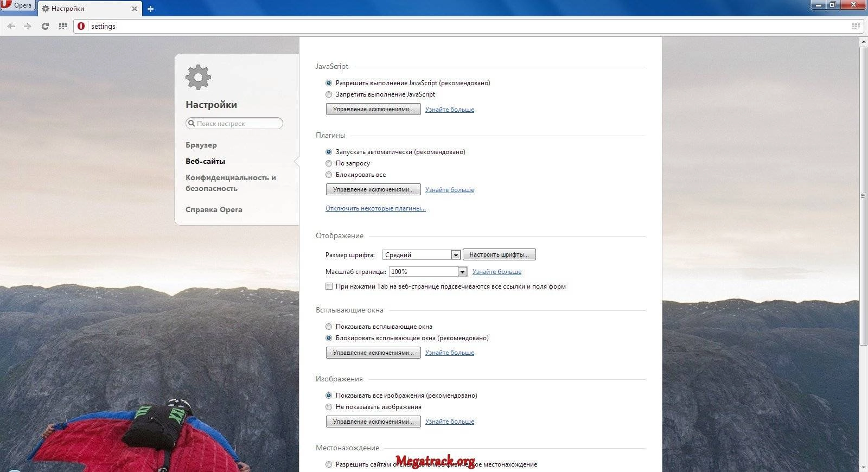Click the magnifier icon in settings search

[192, 123]
